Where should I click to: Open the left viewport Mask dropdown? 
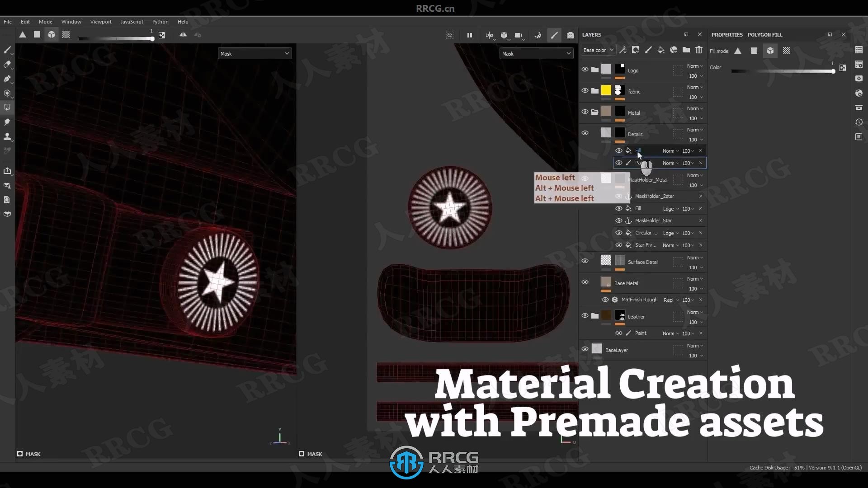click(255, 54)
